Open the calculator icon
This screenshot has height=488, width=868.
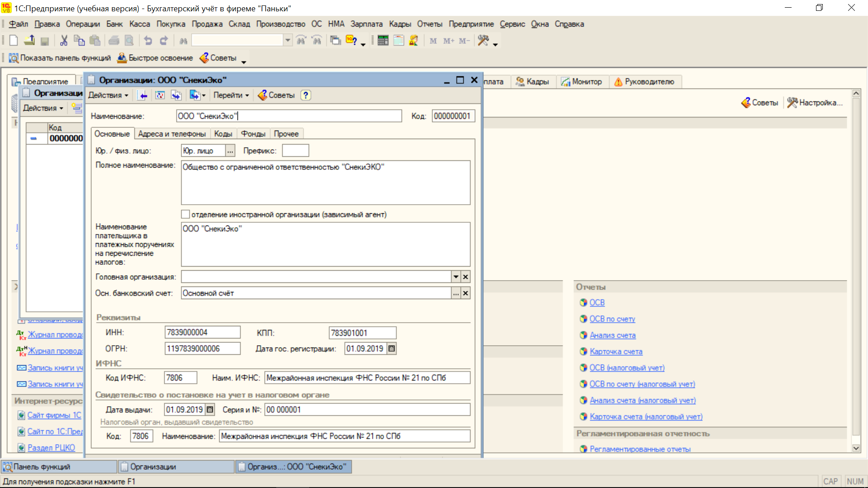(383, 41)
